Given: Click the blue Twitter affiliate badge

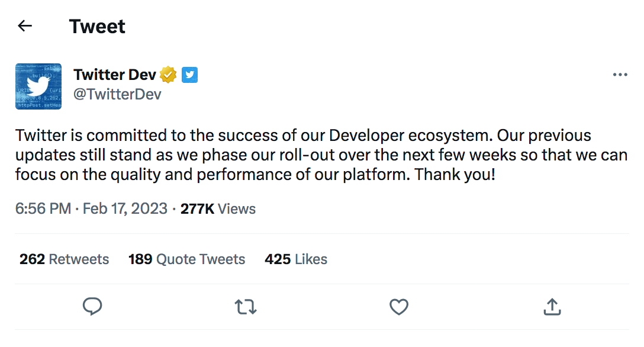Looking at the screenshot, I should (190, 75).
